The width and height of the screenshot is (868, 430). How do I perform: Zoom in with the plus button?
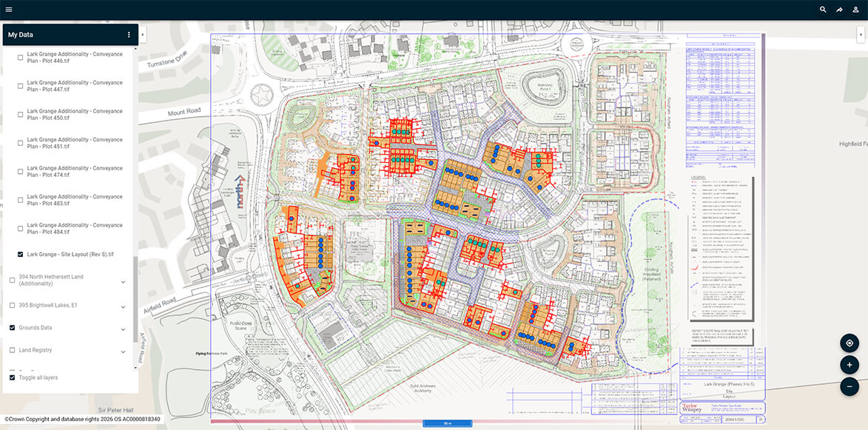(x=850, y=365)
